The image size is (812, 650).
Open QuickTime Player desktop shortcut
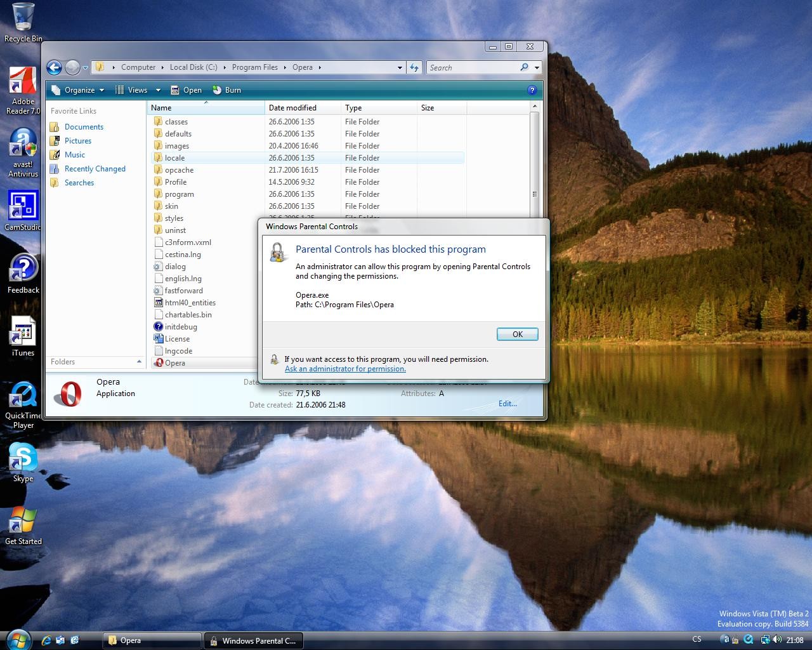coord(23,405)
